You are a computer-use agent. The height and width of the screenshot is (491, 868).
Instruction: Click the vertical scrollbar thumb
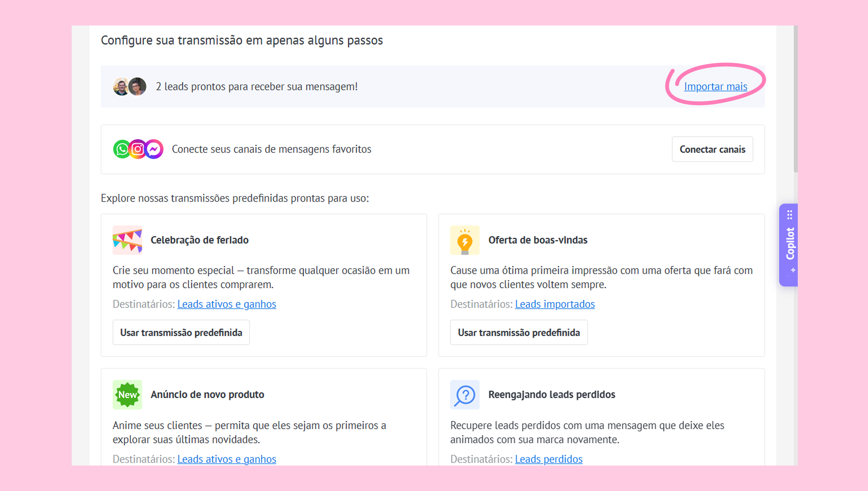click(x=796, y=99)
